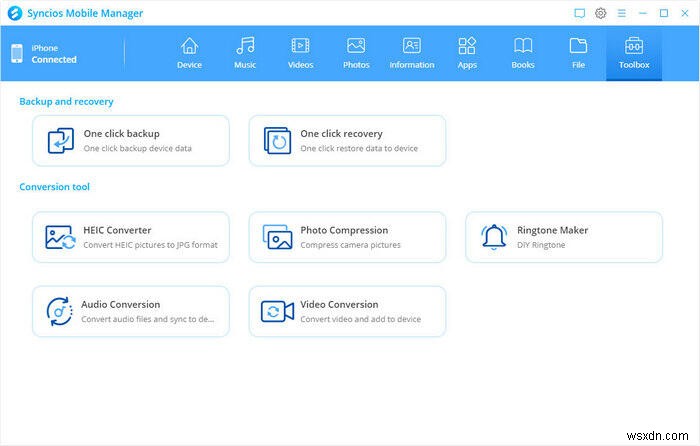Click 'One click backup device data' text
Viewport: 700px width, 446px height.
[138, 148]
